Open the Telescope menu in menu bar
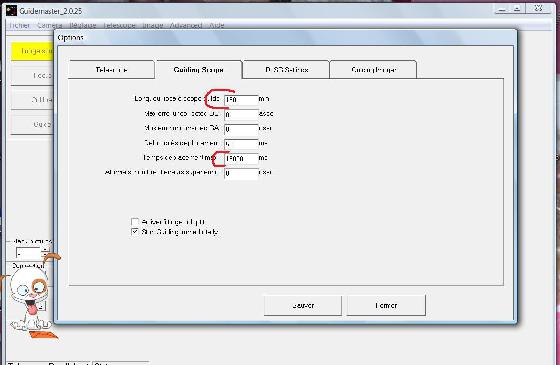The image size is (560, 365). point(119,25)
